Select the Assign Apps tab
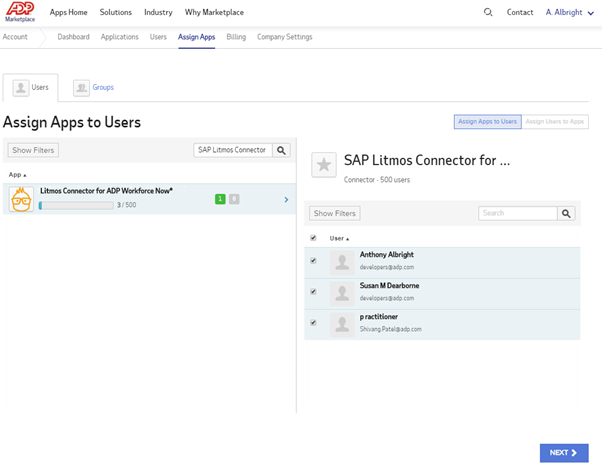The image size is (602, 467). [197, 37]
